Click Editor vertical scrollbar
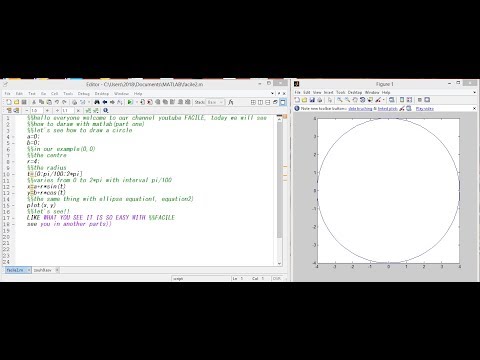 click(279, 190)
